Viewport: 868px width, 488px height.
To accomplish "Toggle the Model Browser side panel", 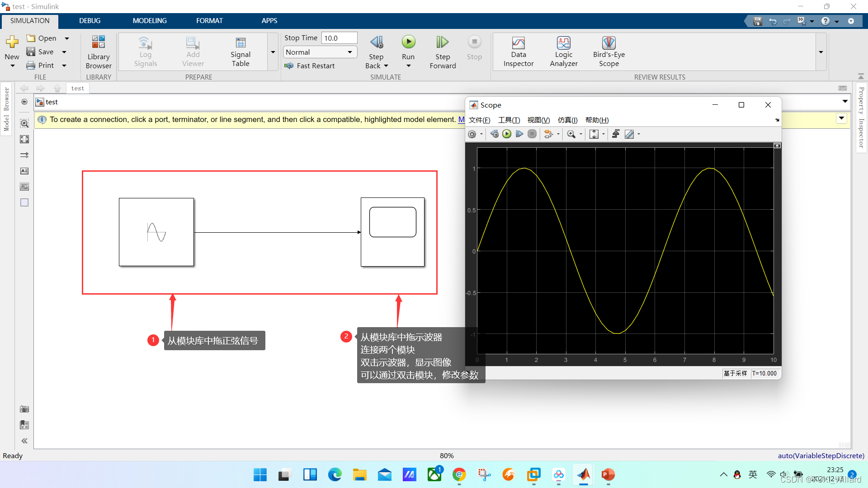I will pyautogui.click(x=6, y=109).
